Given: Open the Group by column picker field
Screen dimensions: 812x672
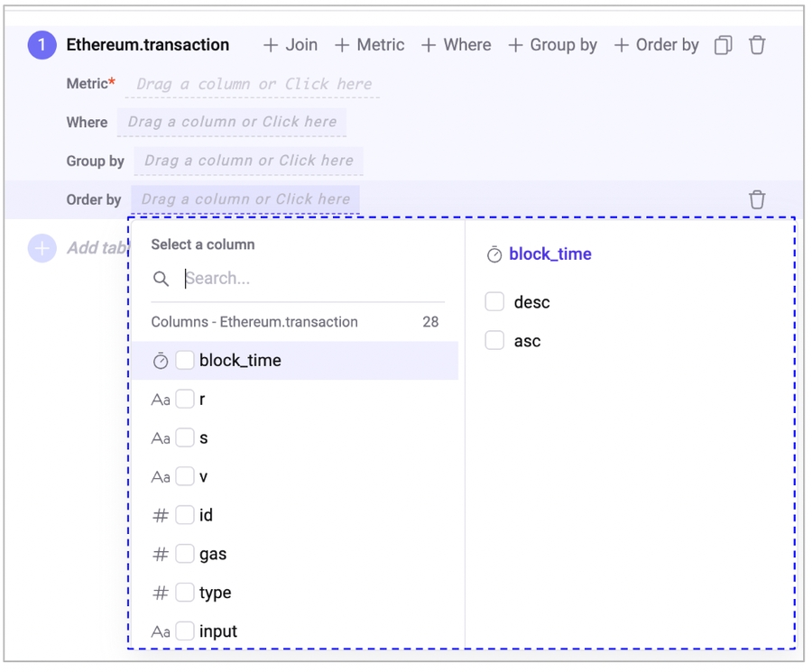Looking at the screenshot, I should point(248,161).
